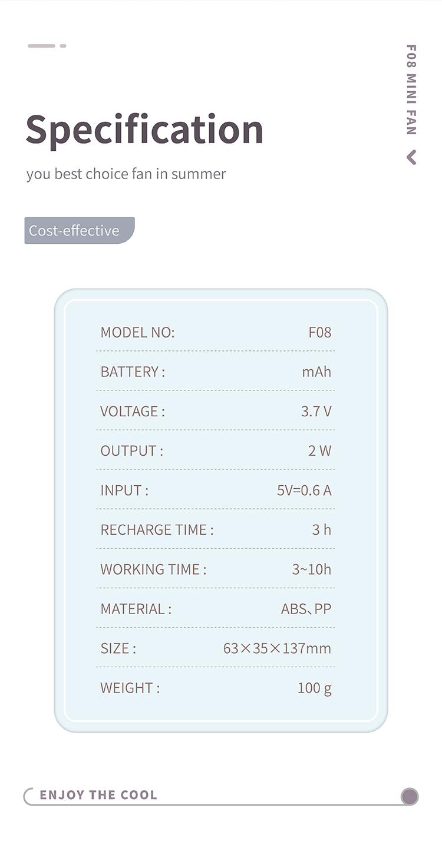Click the ENJOY THE COOL text
Image resolution: width=442 pixels, height=868 pixels.
click(x=98, y=795)
